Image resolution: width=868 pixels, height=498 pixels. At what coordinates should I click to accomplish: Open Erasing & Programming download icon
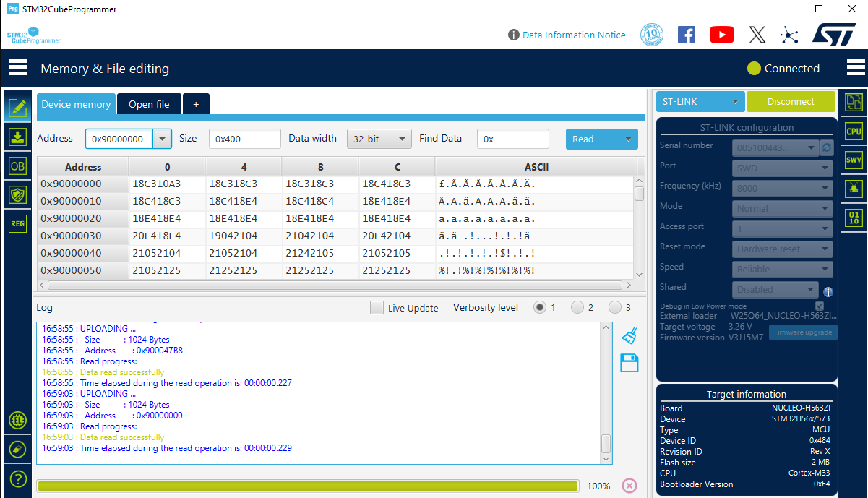17,137
